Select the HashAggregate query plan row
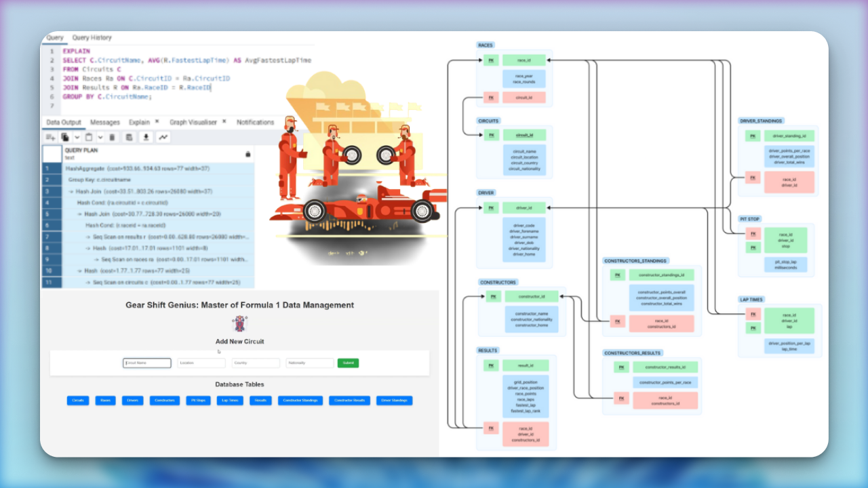This screenshot has height=488, width=868. 159,169
